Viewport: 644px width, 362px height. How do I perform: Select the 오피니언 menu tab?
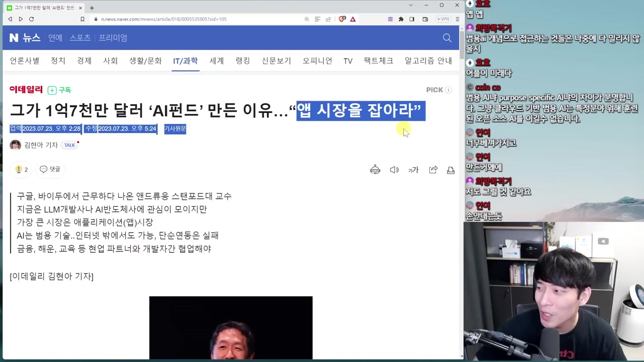point(317,61)
